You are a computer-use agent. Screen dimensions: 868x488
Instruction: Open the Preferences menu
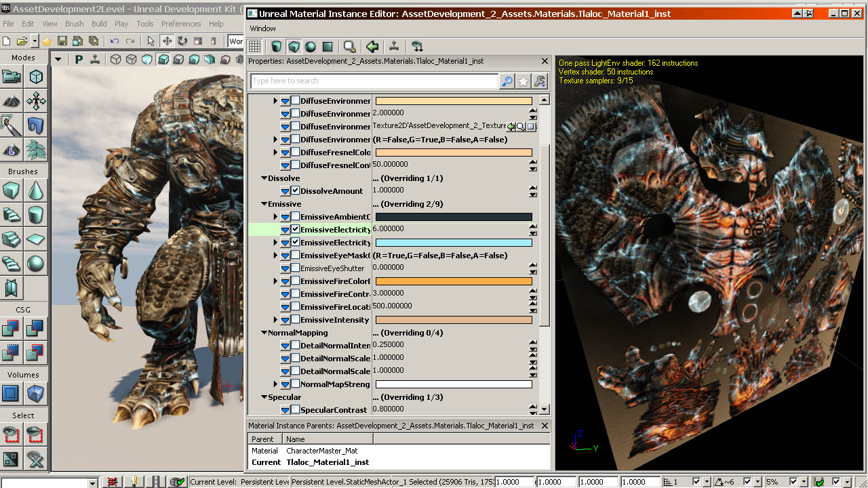click(x=181, y=24)
